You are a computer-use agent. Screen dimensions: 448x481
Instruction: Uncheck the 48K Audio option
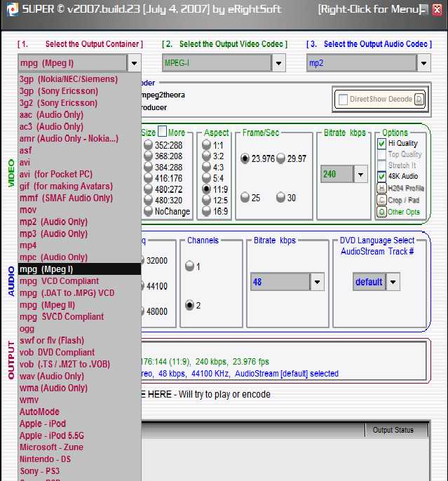click(381, 176)
